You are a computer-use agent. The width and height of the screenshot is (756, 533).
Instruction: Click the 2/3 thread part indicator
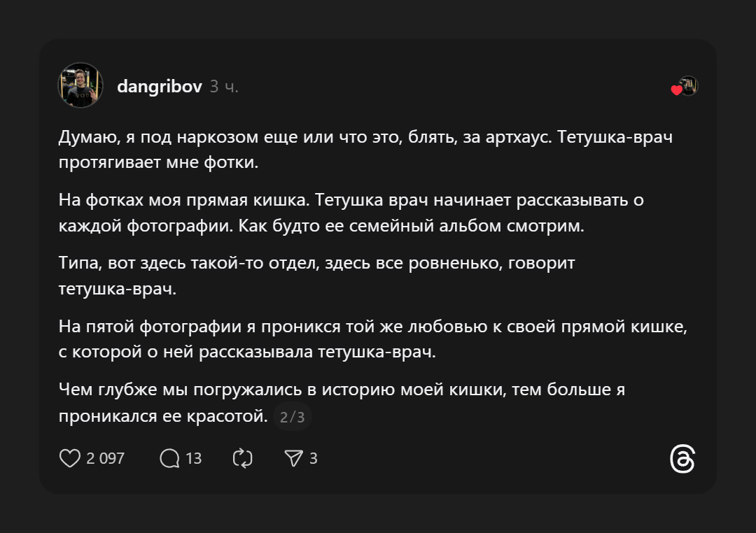point(292,418)
